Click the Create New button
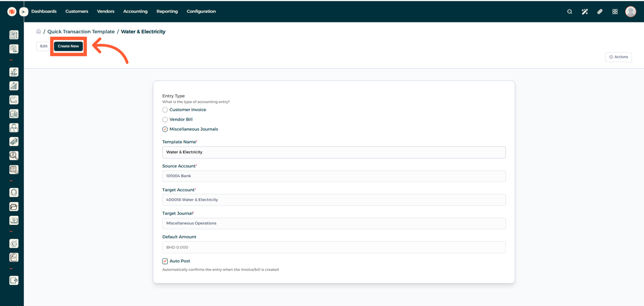This screenshot has height=306, width=644. click(x=68, y=46)
